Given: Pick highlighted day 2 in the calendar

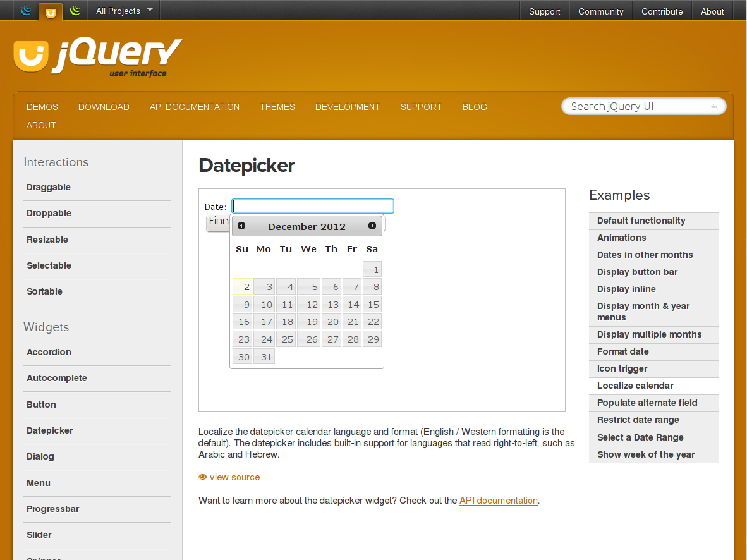Looking at the screenshot, I should coord(242,287).
